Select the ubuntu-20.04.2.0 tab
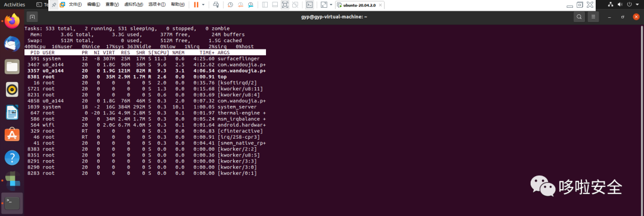 pyautogui.click(x=360, y=5)
